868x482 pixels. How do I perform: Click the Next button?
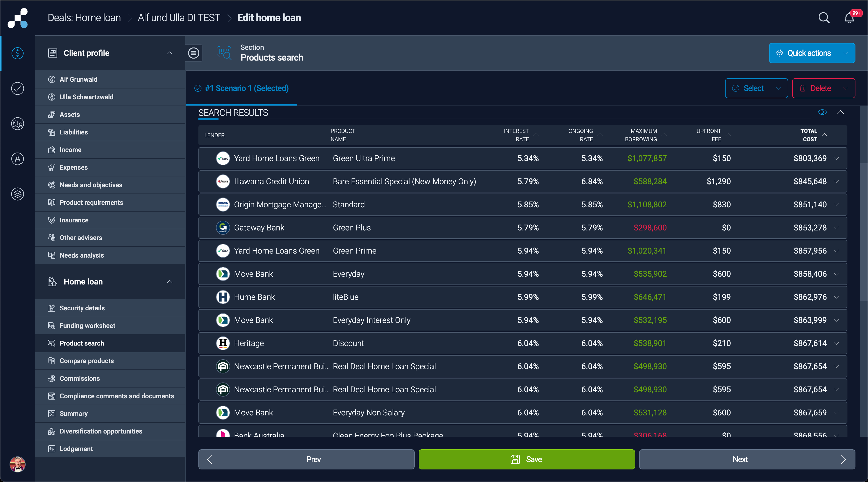[x=747, y=459]
